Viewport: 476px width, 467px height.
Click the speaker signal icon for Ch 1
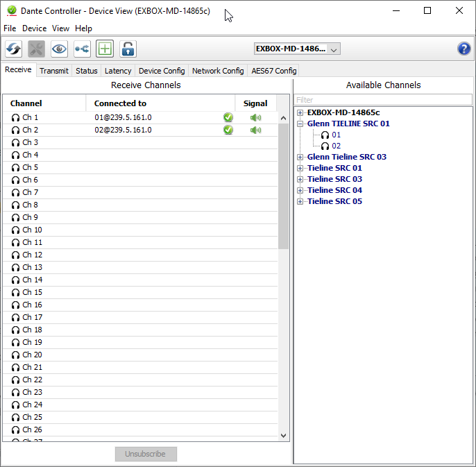256,117
